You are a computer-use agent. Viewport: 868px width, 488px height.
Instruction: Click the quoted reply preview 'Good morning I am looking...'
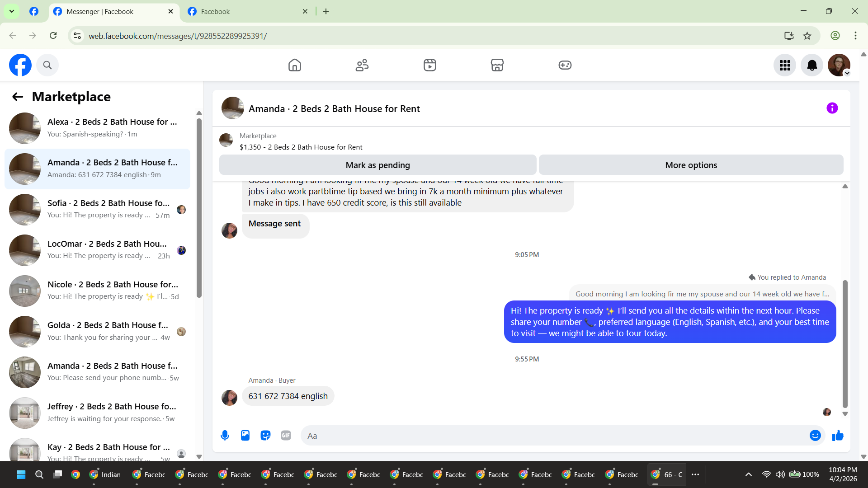click(702, 294)
